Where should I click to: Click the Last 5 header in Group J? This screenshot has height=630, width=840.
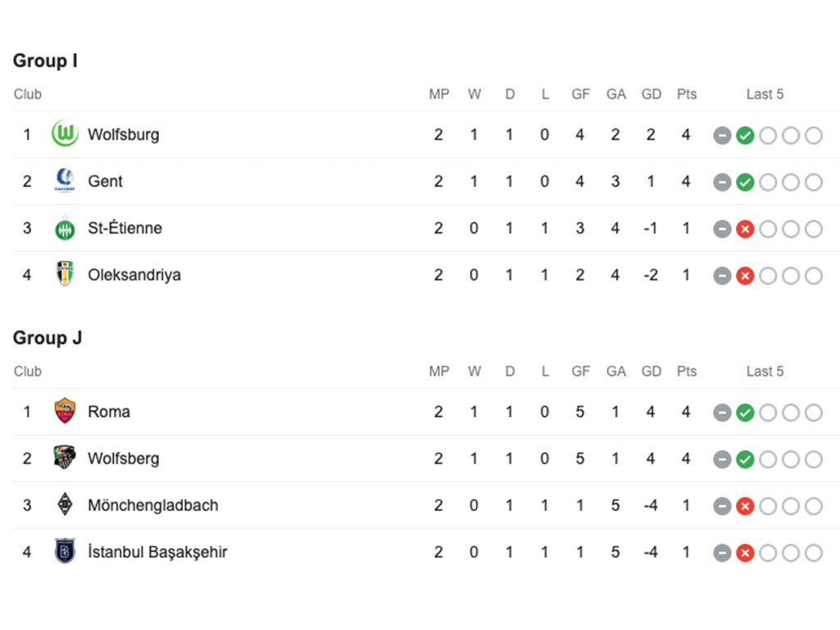point(765,372)
